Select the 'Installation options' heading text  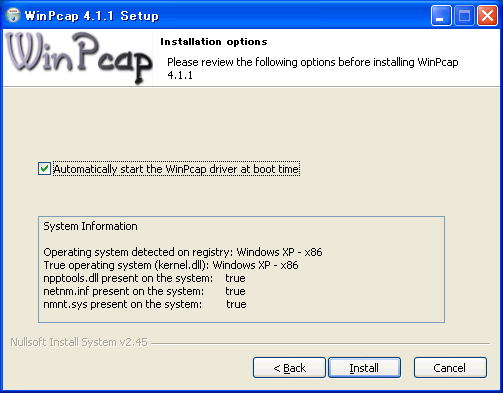(214, 42)
